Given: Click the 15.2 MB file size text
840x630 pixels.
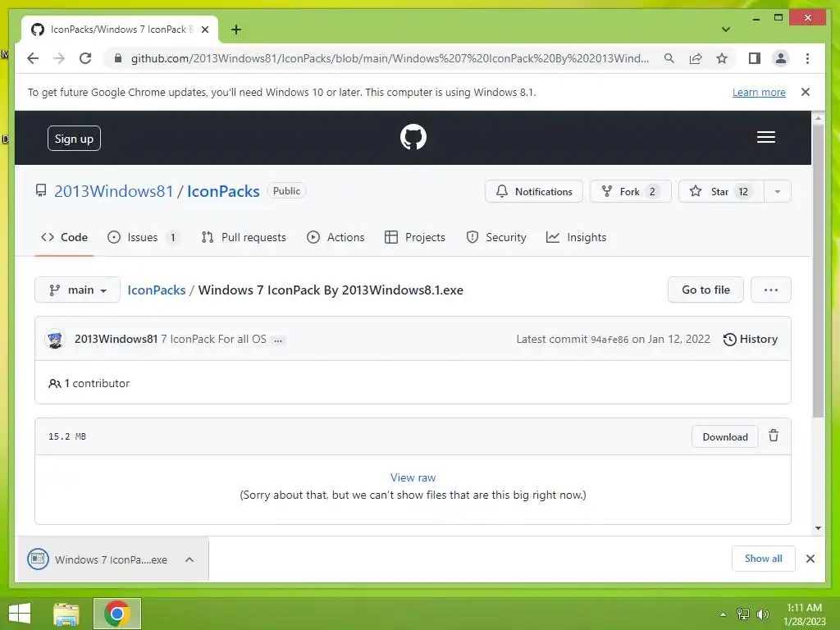Looking at the screenshot, I should [67, 436].
